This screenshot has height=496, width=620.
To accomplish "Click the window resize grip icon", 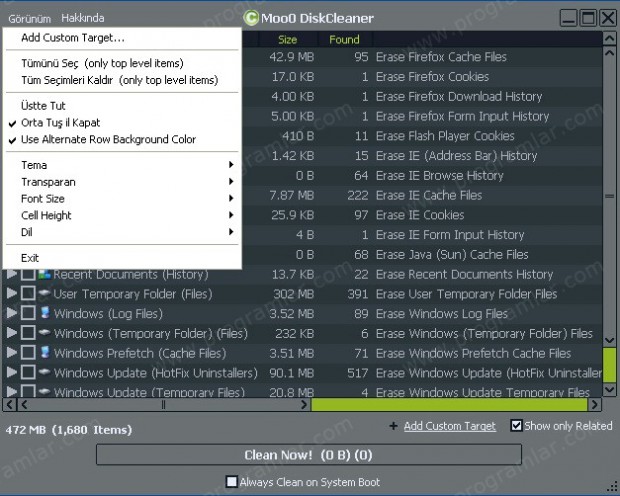I will 613,486.
